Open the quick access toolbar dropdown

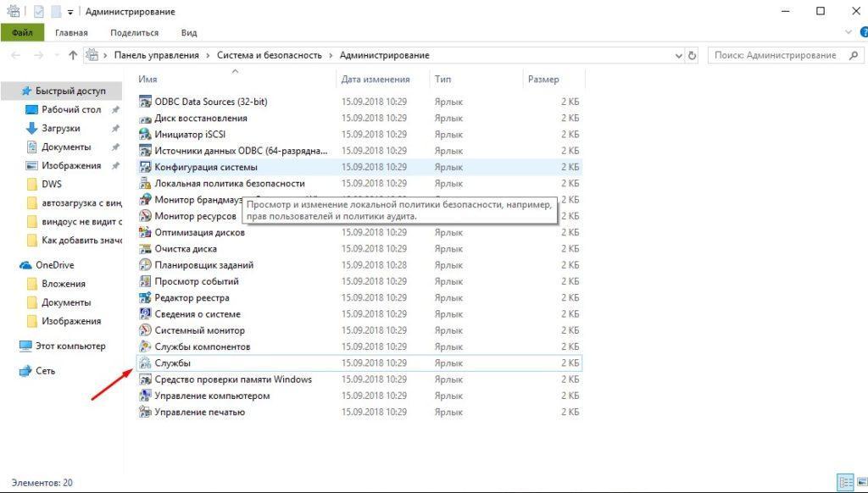coord(70,12)
